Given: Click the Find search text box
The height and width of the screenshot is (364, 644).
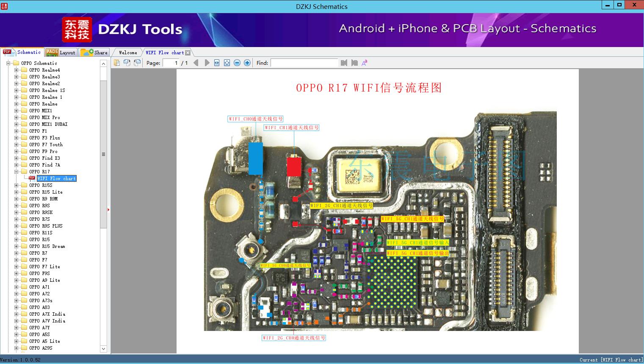Looking at the screenshot, I should coord(304,63).
